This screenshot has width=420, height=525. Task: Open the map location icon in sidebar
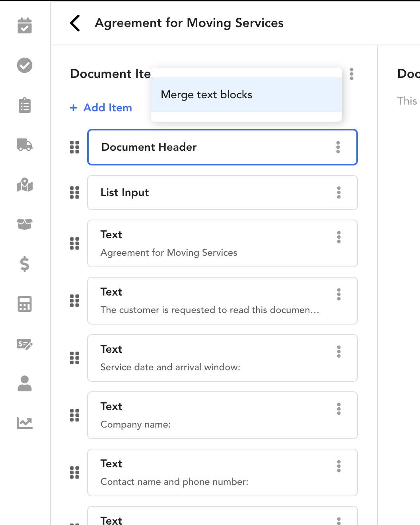[25, 185]
